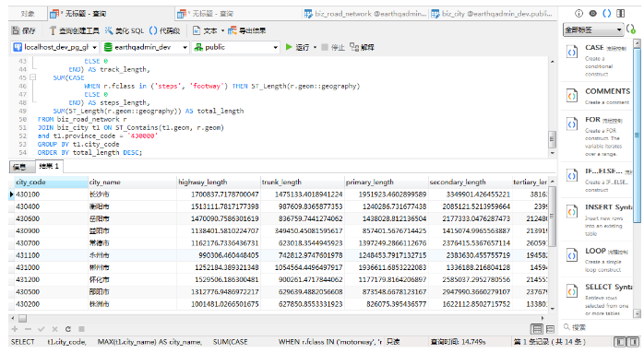Click the Save (保存) toolbar button
This screenshot has width=644, height=353.
pos(23,30)
